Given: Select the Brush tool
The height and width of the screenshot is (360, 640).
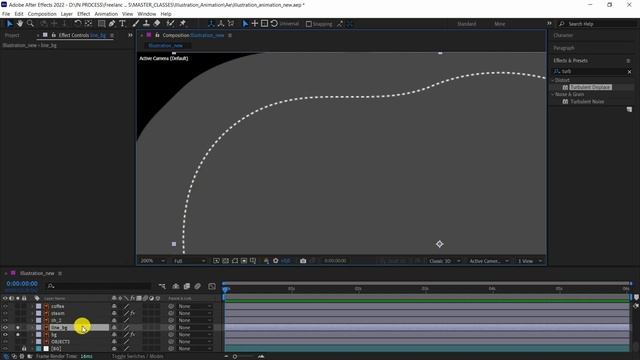Looking at the screenshot, I should [136, 24].
